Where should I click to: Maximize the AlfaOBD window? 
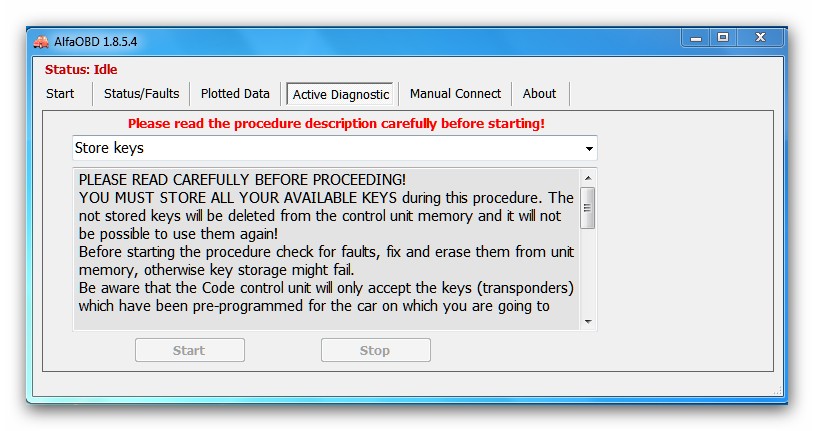click(723, 38)
